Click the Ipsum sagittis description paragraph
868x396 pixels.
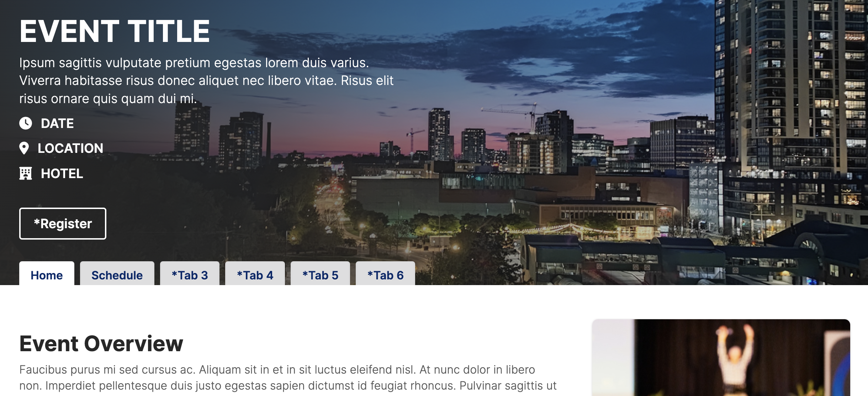(x=206, y=81)
